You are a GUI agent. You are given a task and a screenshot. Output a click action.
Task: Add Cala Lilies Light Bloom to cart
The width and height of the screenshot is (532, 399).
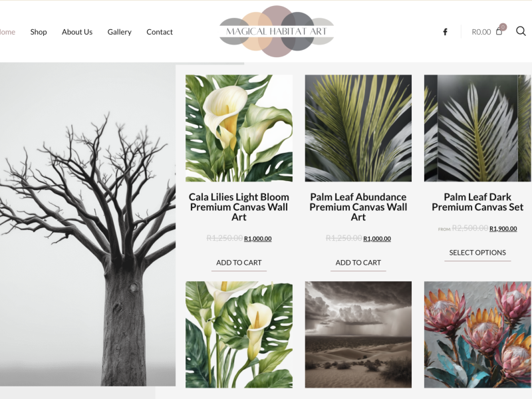pos(239,263)
